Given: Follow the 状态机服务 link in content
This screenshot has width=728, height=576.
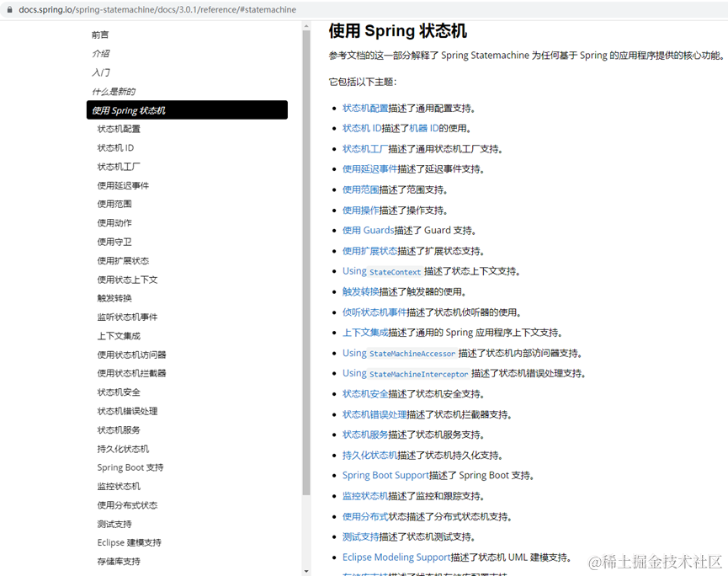Looking at the screenshot, I should pyautogui.click(x=365, y=435).
